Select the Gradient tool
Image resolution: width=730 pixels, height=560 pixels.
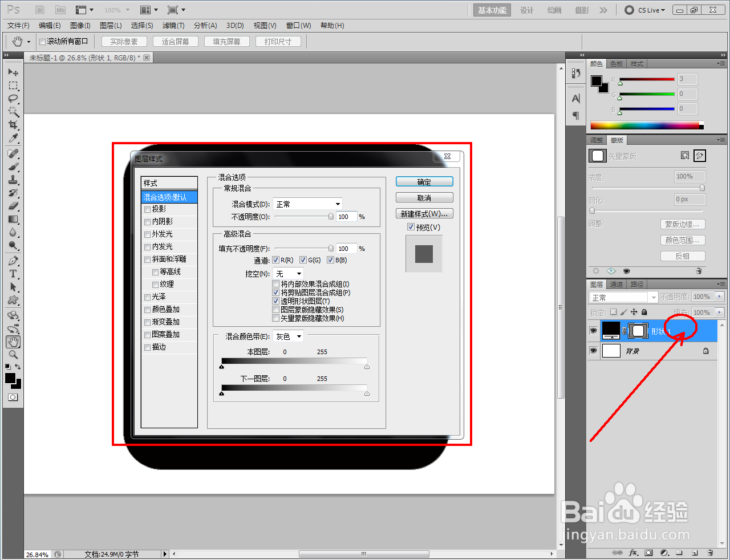[13, 220]
